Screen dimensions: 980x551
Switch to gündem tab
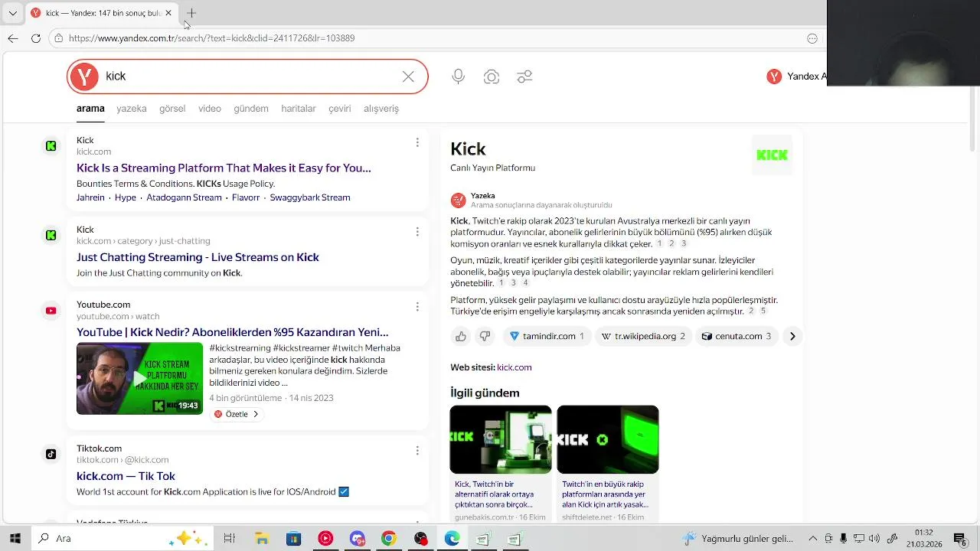click(x=251, y=109)
